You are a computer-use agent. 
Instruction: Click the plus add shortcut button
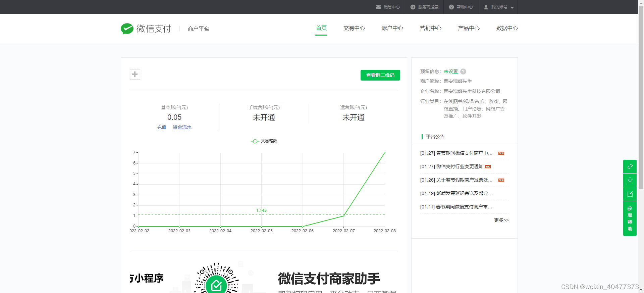[135, 74]
